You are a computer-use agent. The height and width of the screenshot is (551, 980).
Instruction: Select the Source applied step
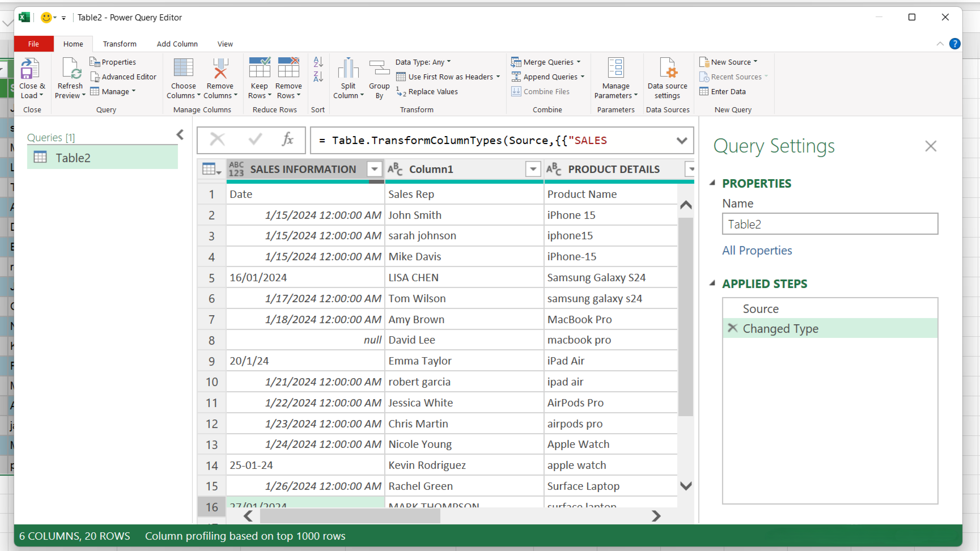coord(830,309)
